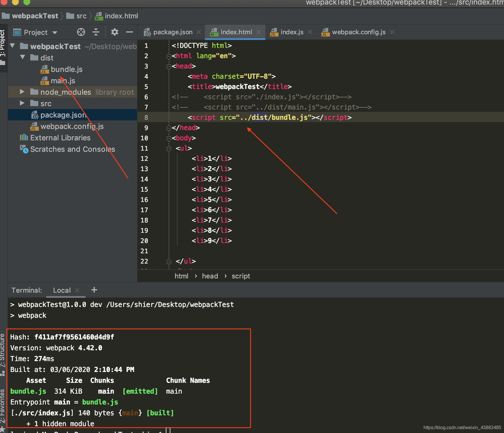Click the commented main.js script on line 7
The width and height of the screenshot is (504, 433).
point(271,107)
